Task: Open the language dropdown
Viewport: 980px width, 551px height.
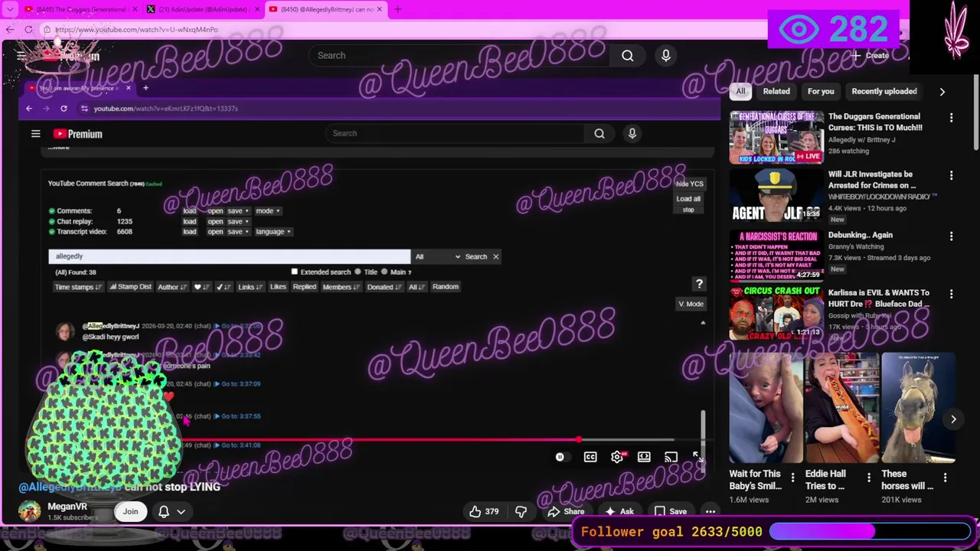Action: coord(273,231)
